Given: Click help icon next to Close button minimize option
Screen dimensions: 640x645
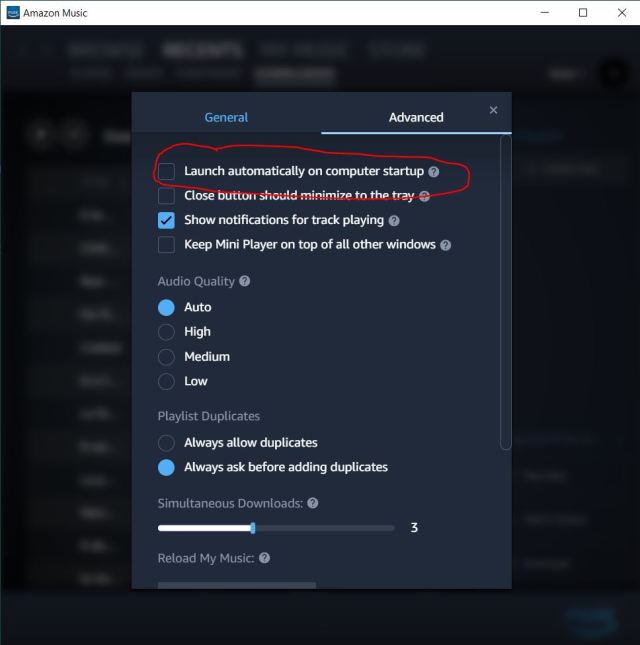Looking at the screenshot, I should [x=424, y=197].
